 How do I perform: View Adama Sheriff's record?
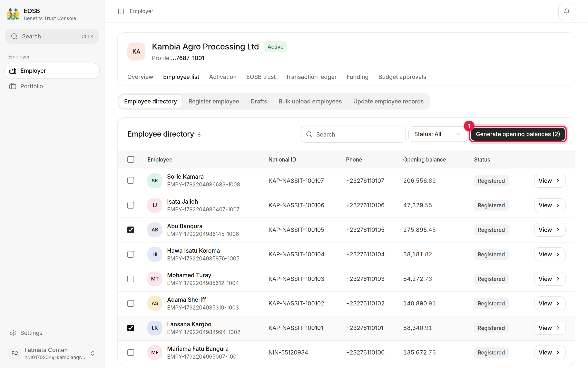(549, 303)
